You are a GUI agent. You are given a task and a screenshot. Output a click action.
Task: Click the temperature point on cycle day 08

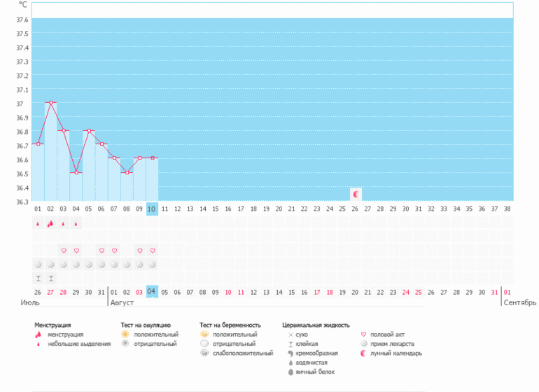(127, 173)
